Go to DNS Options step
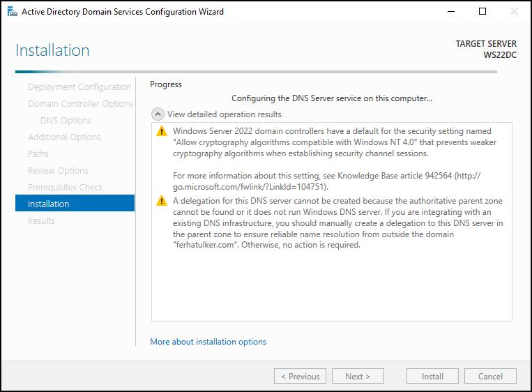The width and height of the screenshot is (532, 392). point(66,120)
